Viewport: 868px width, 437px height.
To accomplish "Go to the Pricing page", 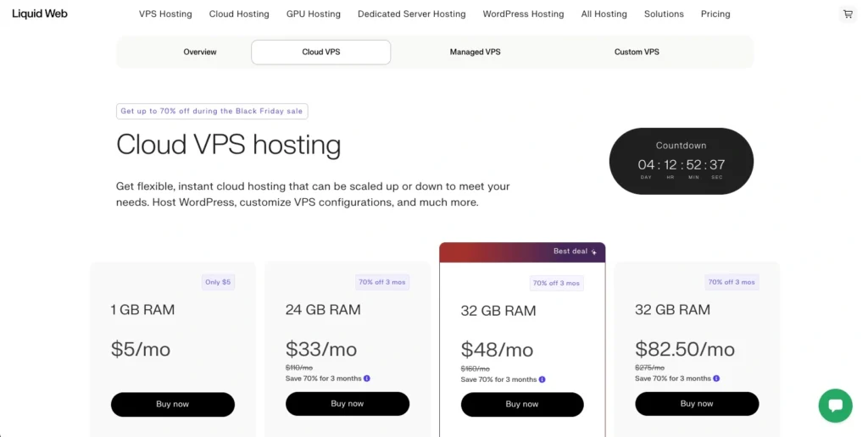I will click(715, 14).
